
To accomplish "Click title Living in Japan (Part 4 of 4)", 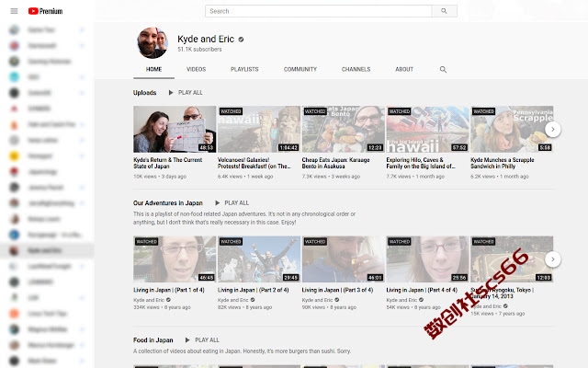I will click(422, 290).
